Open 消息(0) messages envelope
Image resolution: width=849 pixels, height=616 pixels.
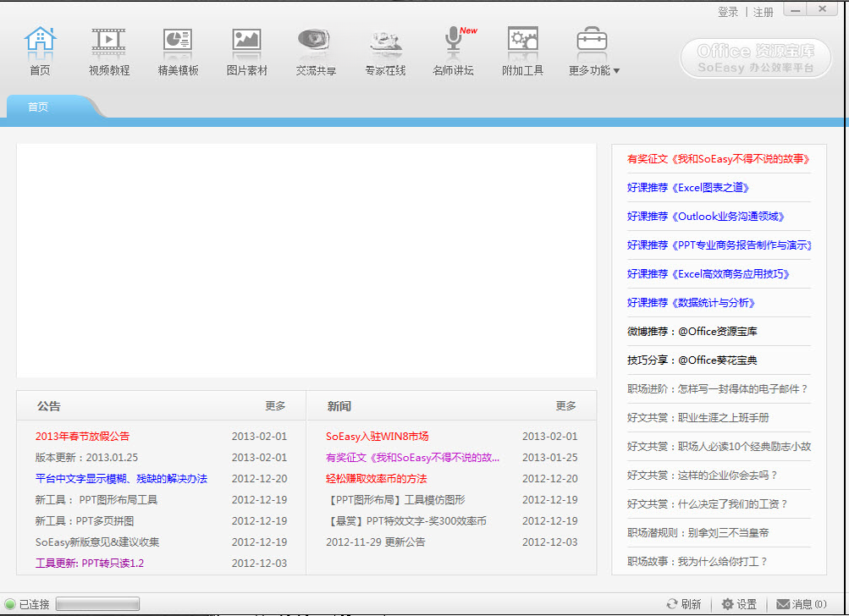(x=802, y=604)
